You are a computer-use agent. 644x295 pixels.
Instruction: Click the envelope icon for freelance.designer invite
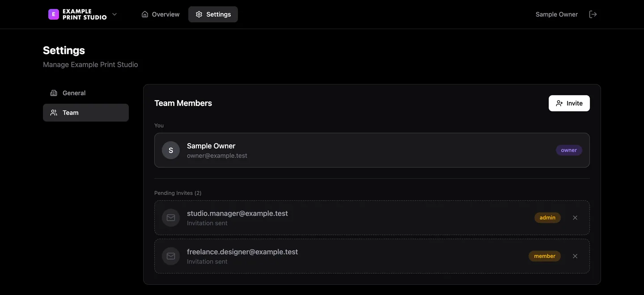[x=171, y=256]
